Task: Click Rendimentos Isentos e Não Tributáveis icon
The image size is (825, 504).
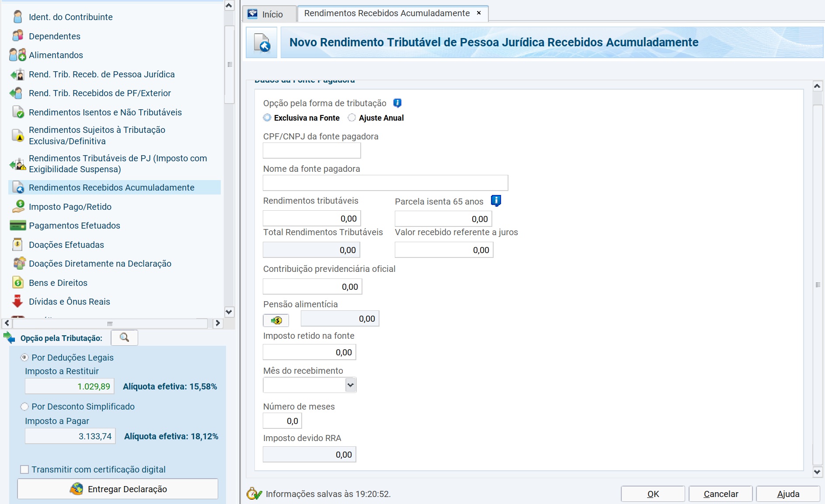Action: (x=18, y=112)
